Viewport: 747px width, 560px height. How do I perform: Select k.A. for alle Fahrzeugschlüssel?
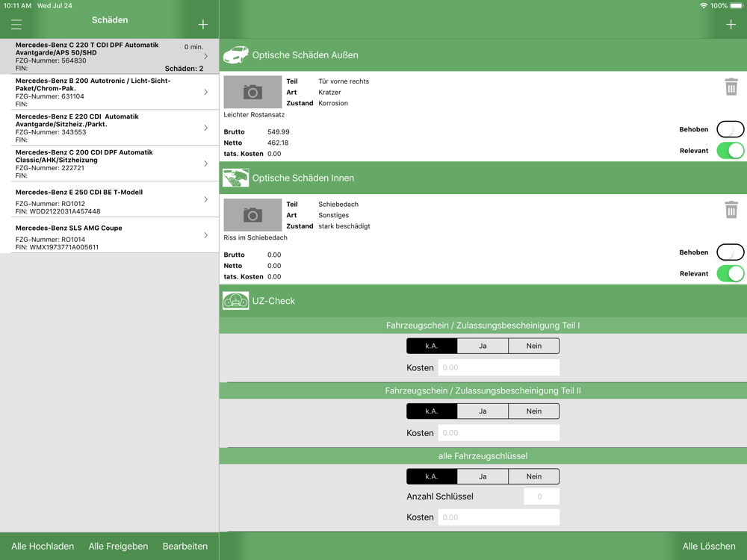tap(432, 476)
